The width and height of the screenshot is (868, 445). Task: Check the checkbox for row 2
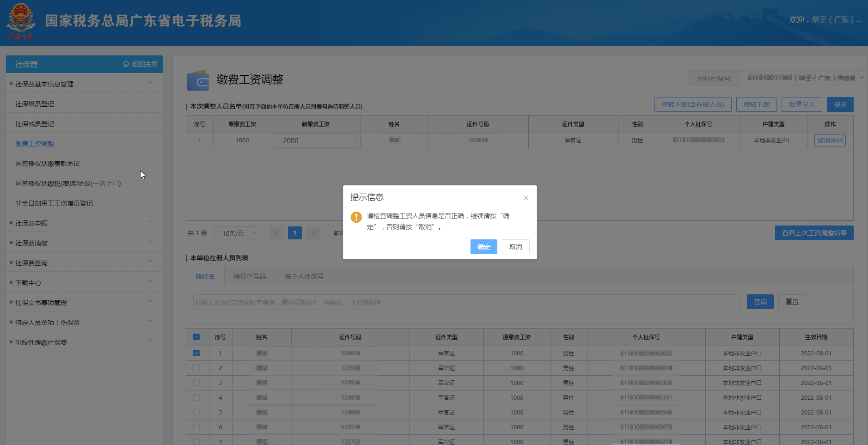[x=196, y=368]
